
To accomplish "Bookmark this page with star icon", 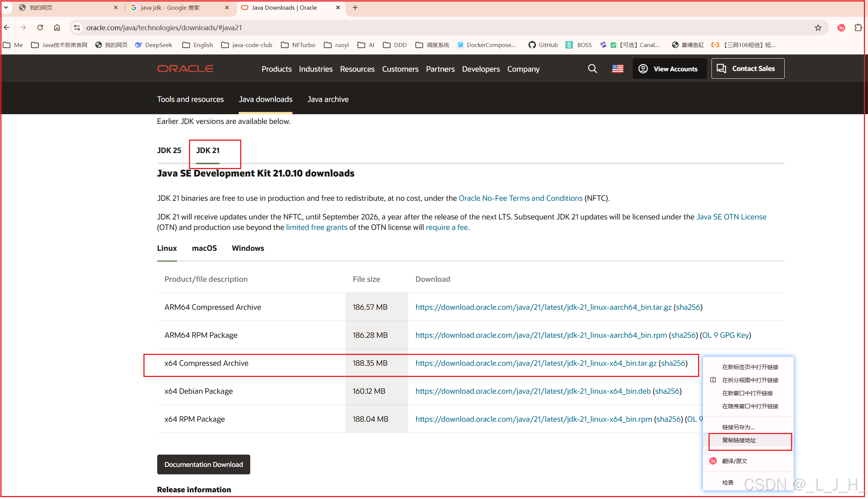I will tap(818, 28).
